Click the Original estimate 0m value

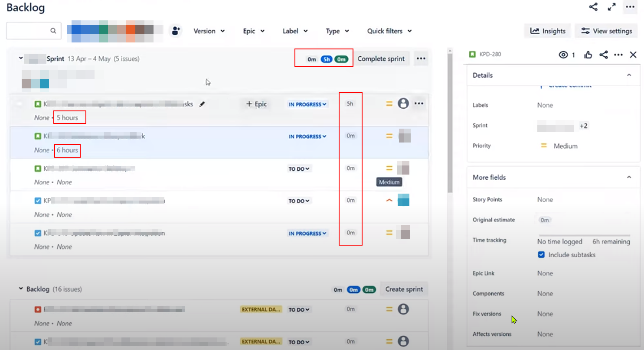tap(545, 220)
